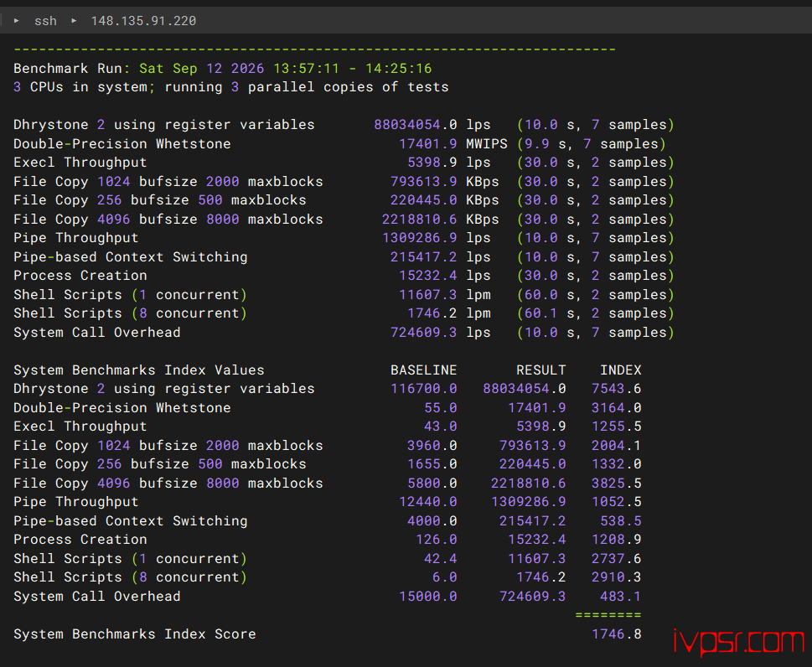The image size is (812, 667).
Task: Click the System Call index value '483.1'
Action: tap(620, 597)
